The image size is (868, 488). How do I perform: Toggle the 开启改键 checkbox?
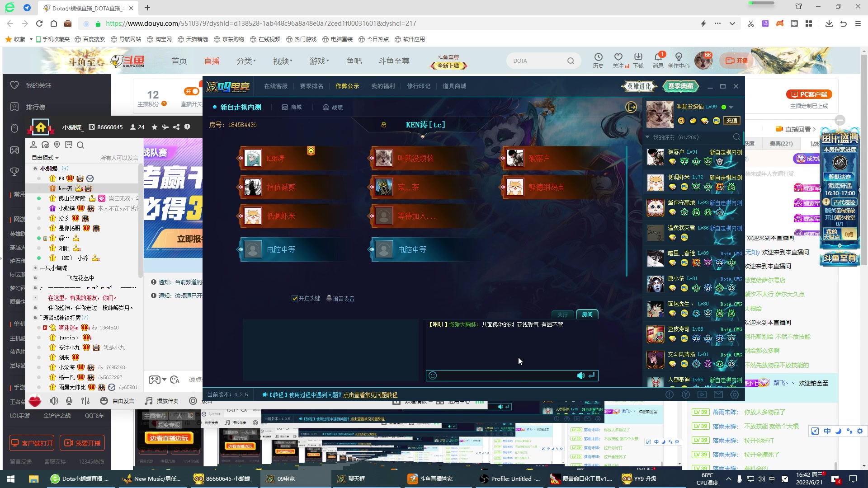coord(295,298)
